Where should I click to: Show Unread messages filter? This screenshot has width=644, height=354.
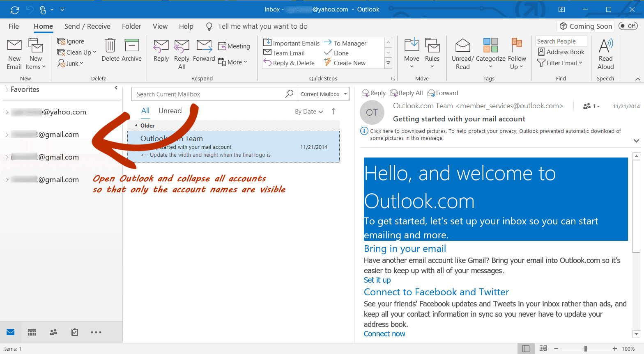(170, 111)
